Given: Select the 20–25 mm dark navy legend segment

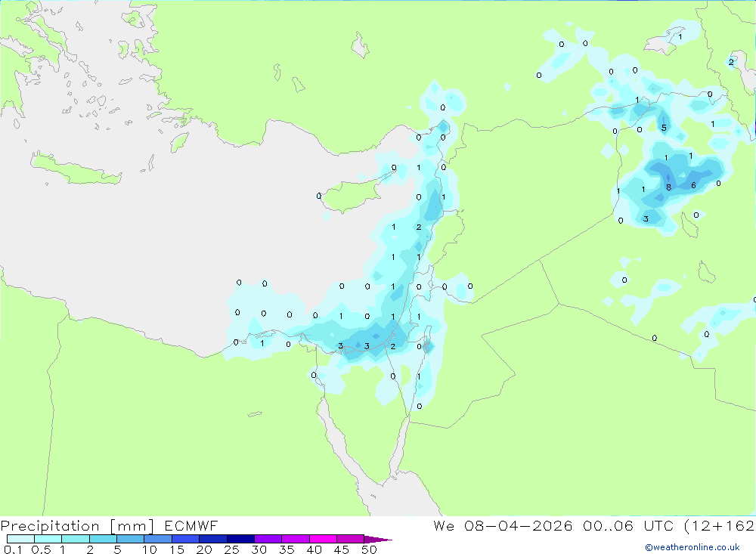Looking at the screenshot, I should [x=212, y=539].
